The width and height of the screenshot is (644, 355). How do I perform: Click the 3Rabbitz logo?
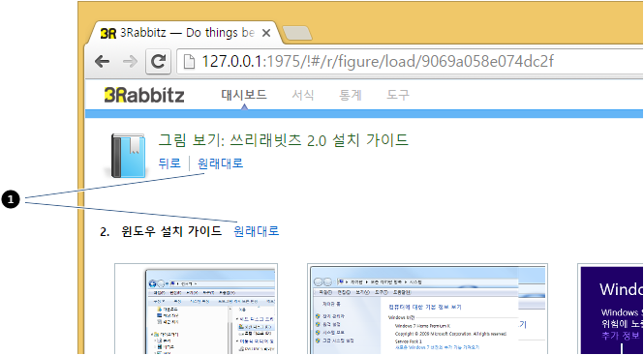[x=144, y=95]
